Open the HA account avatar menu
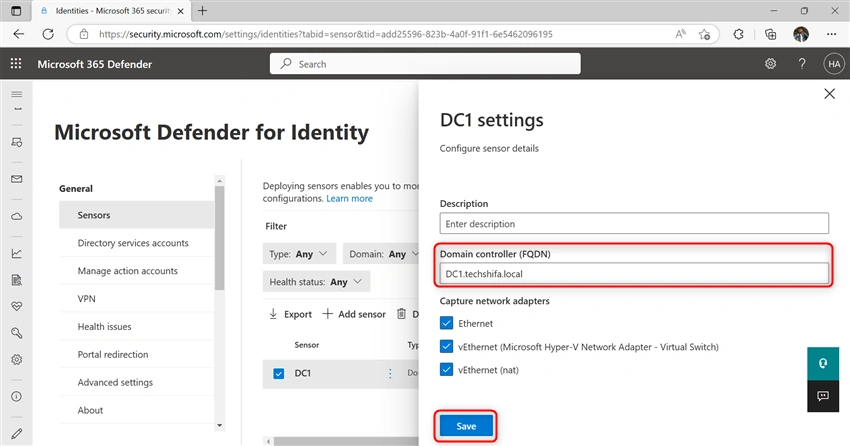This screenshot has height=446, width=850. click(x=834, y=64)
